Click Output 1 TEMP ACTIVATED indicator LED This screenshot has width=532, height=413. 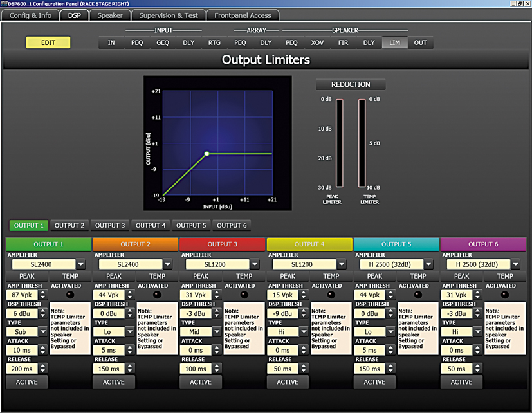[x=70, y=295]
